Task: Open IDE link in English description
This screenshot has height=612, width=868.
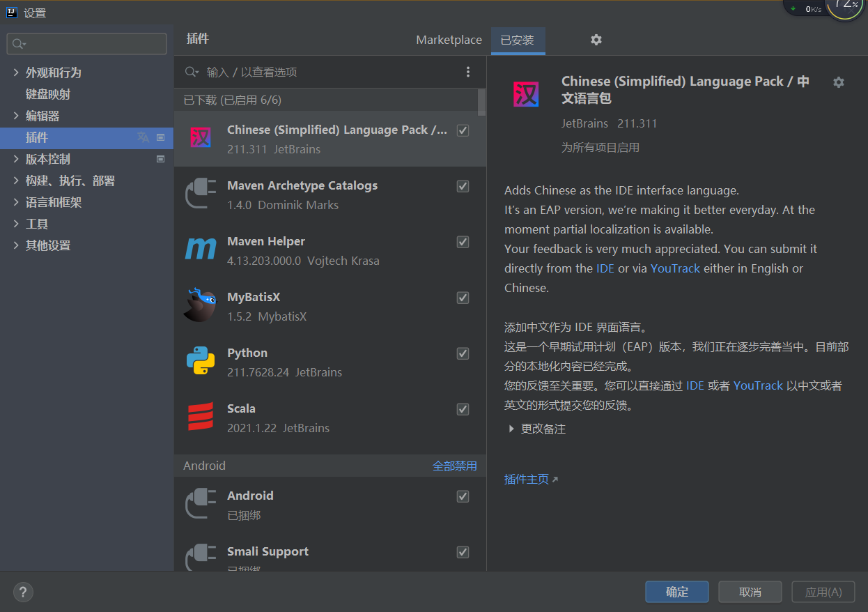Action: [605, 268]
